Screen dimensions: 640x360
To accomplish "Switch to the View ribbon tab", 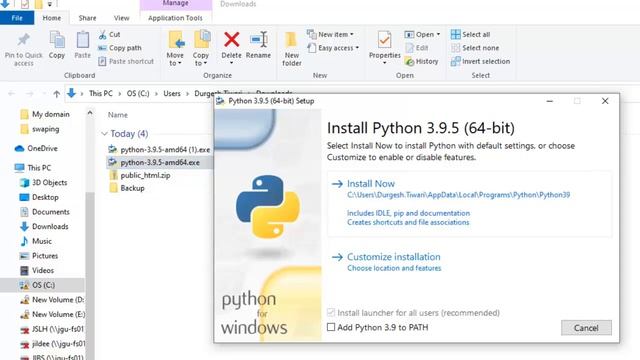I will (x=121, y=18).
